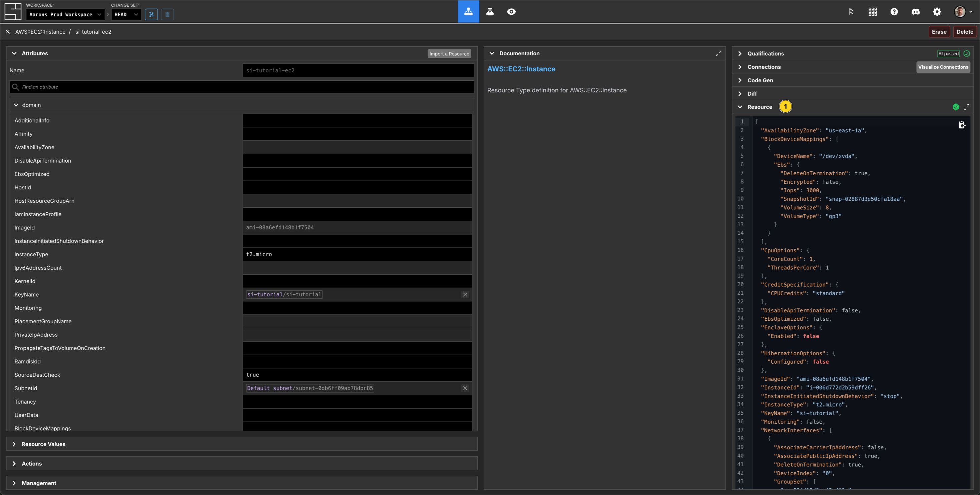Click the abandon change set trash icon
980x495 pixels.
[x=167, y=14]
